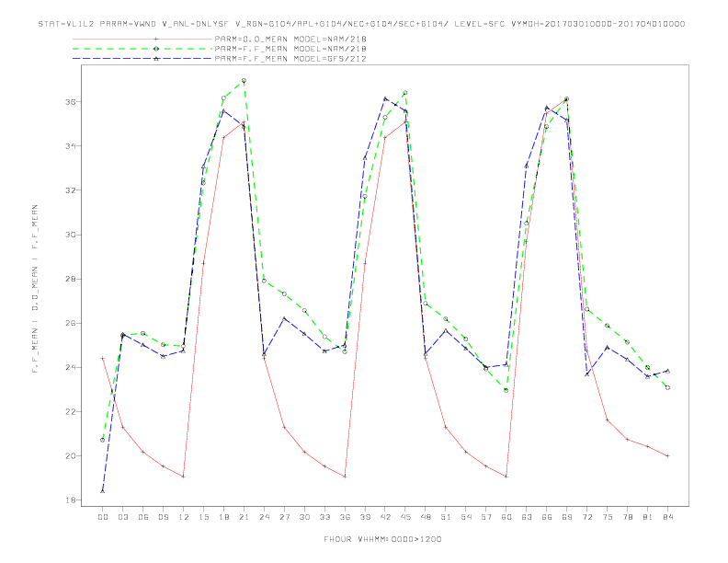
Task: Click the blue triangle data point above hour 00
Action: click(x=103, y=491)
